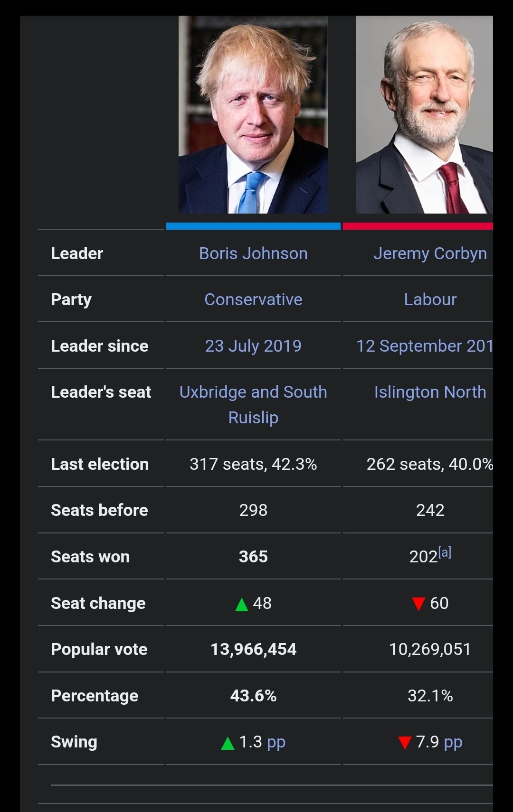The image size is (513, 812).
Task: Open footnote [a] next to 202
Action: click(x=445, y=551)
